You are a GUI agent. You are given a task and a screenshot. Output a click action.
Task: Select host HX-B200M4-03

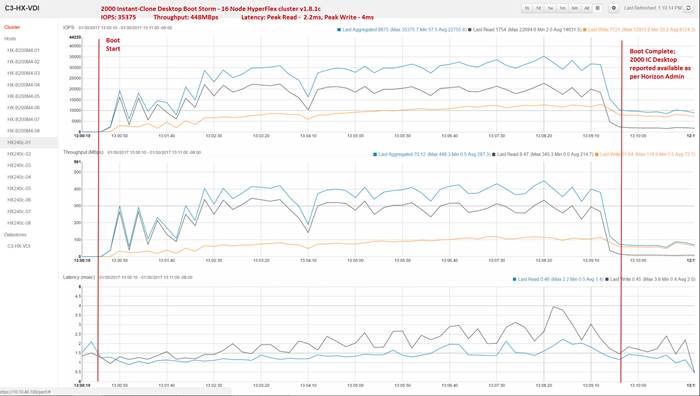pos(24,73)
